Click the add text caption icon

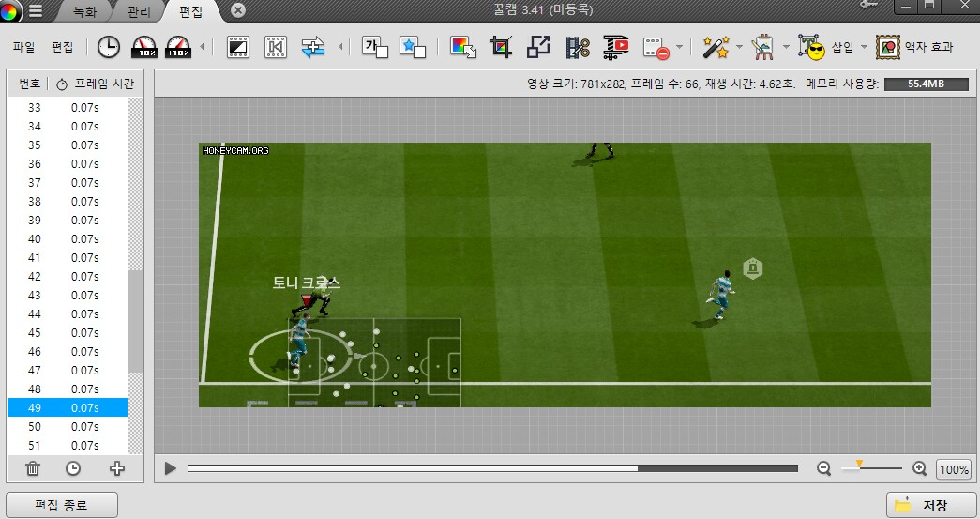pos(375,46)
